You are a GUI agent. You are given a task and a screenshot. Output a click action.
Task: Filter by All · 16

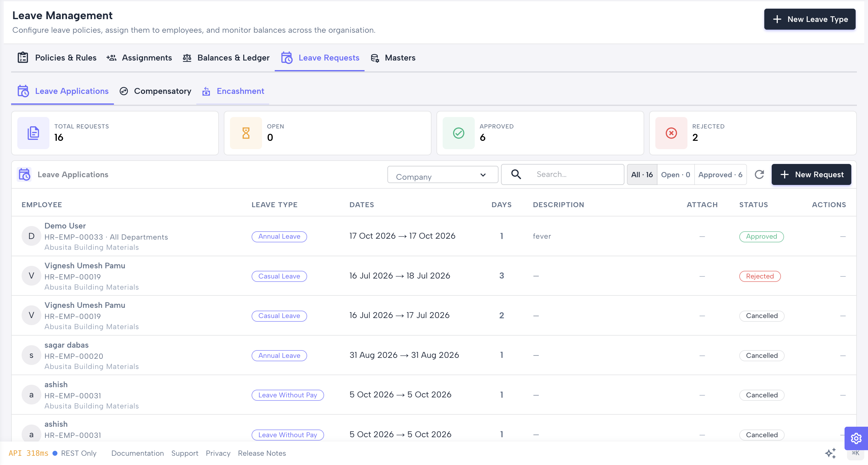pos(641,174)
